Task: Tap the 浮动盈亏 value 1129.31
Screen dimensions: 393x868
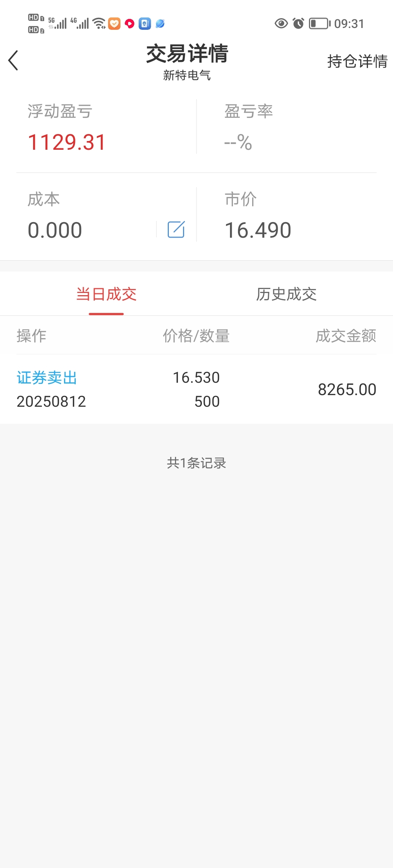Action: 67,142
